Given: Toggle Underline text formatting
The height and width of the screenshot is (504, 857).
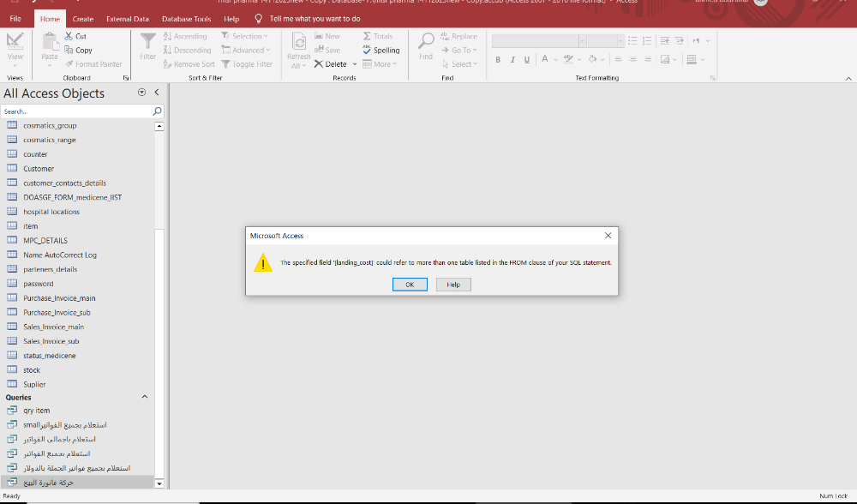Looking at the screenshot, I should 526,60.
